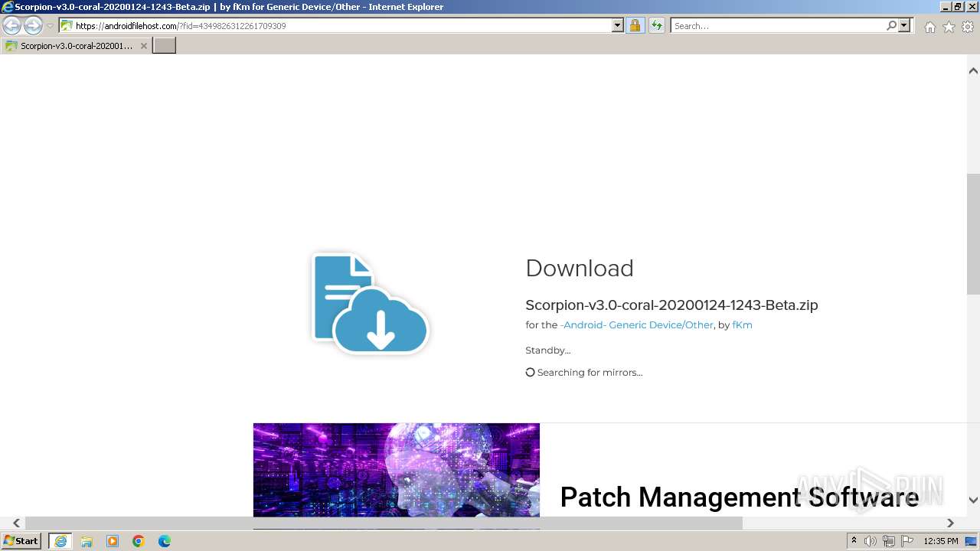Open the Windows Start menu
The width and height of the screenshot is (980, 551).
tap(21, 541)
